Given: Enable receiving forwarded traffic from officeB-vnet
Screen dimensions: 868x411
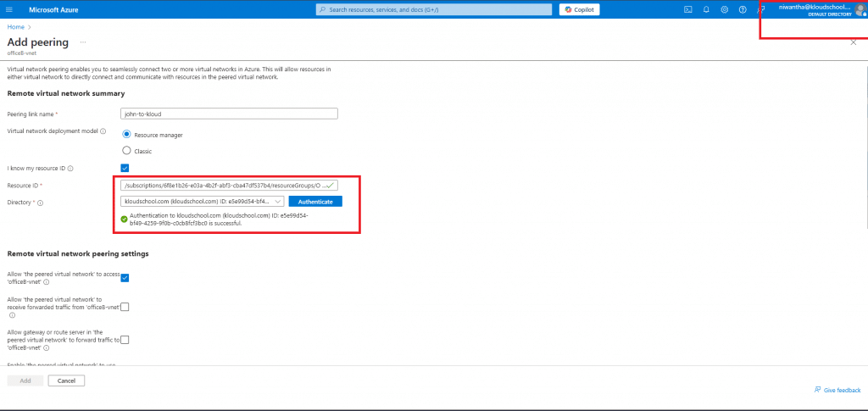Looking at the screenshot, I should [x=125, y=307].
